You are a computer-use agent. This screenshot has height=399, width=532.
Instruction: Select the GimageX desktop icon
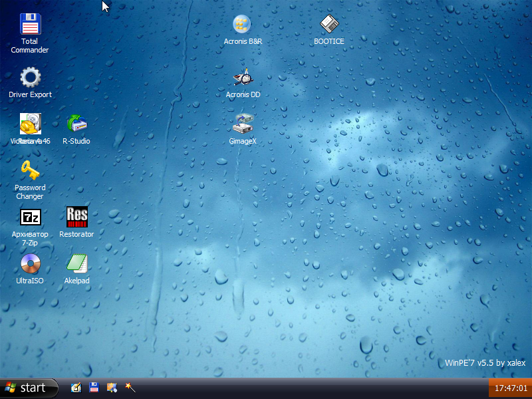click(x=243, y=124)
